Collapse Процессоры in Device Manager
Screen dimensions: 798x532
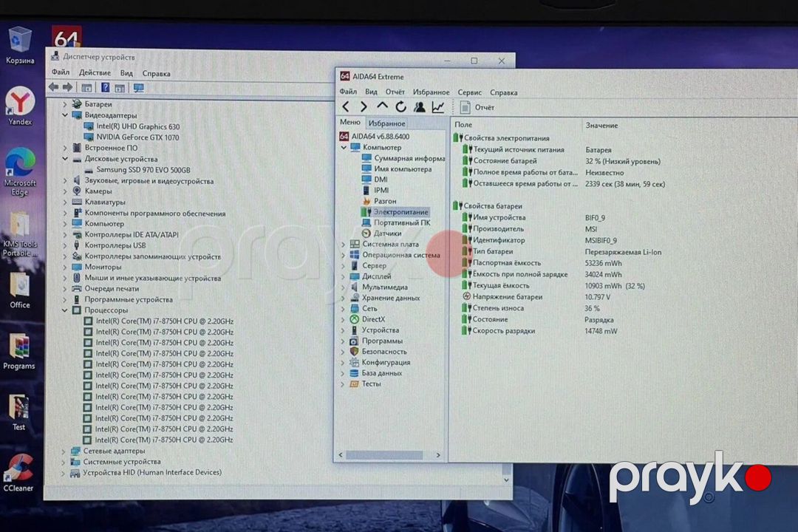point(64,310)
